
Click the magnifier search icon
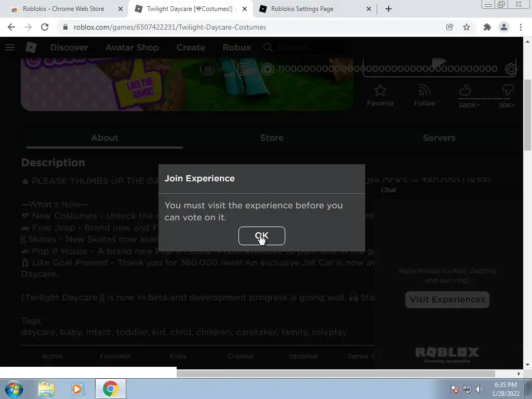point(268,47)
